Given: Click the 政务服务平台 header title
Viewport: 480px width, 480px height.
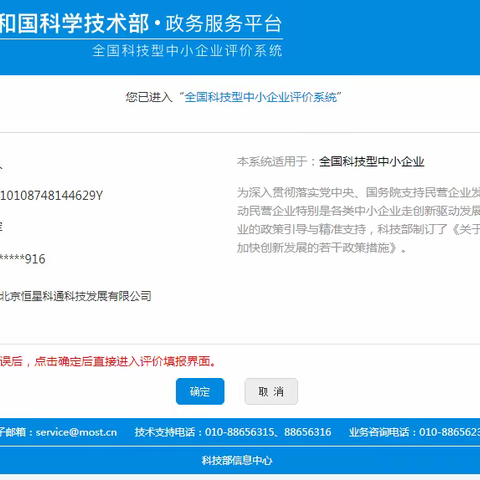Looking at the screenshot, I should coord(224,23).
